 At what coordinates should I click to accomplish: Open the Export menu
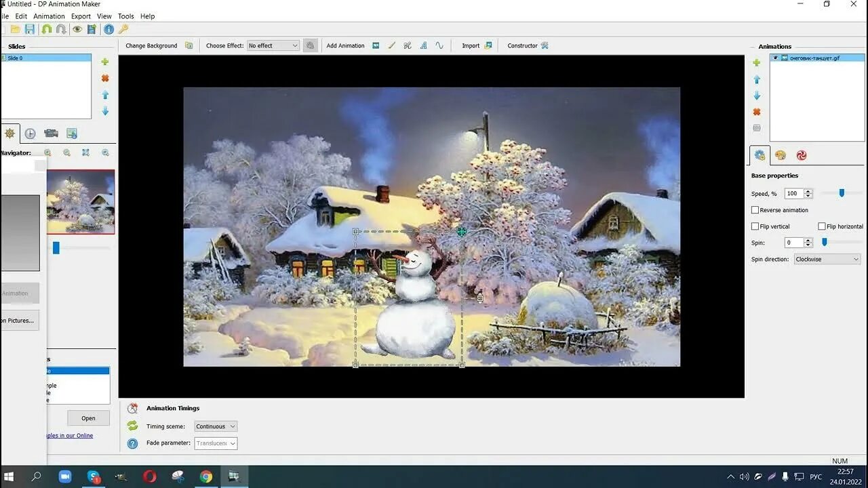tap(81, 16)
